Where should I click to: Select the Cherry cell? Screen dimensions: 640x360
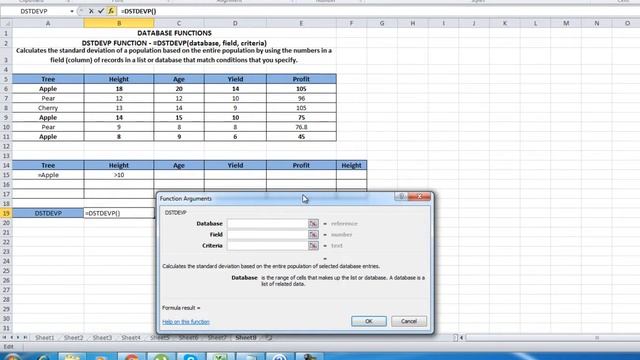[x=48, y=108]
